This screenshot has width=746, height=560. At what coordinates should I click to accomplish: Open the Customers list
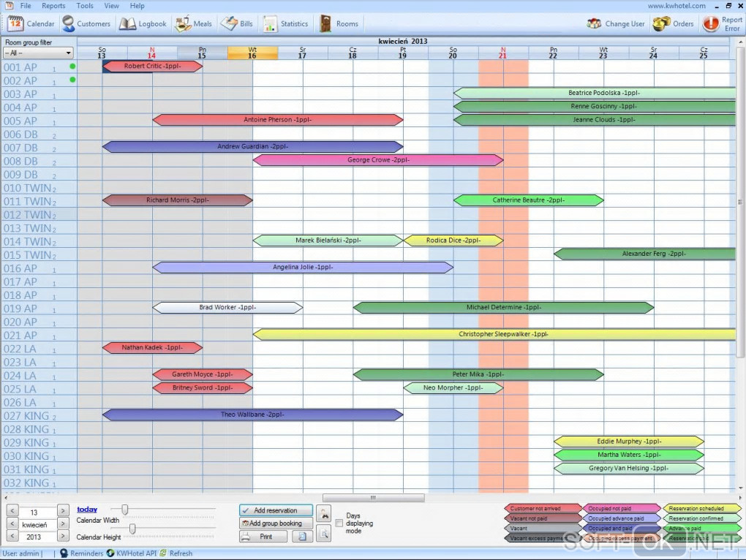point(86,24)
